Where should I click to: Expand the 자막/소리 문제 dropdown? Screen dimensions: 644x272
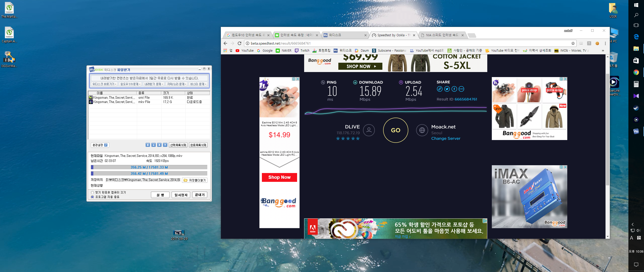(177, 84)
